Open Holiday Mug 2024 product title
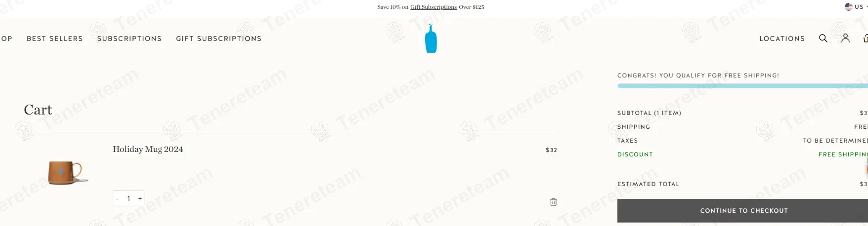Viewport: 868px width, 226px height. click(x=148, y=149)
